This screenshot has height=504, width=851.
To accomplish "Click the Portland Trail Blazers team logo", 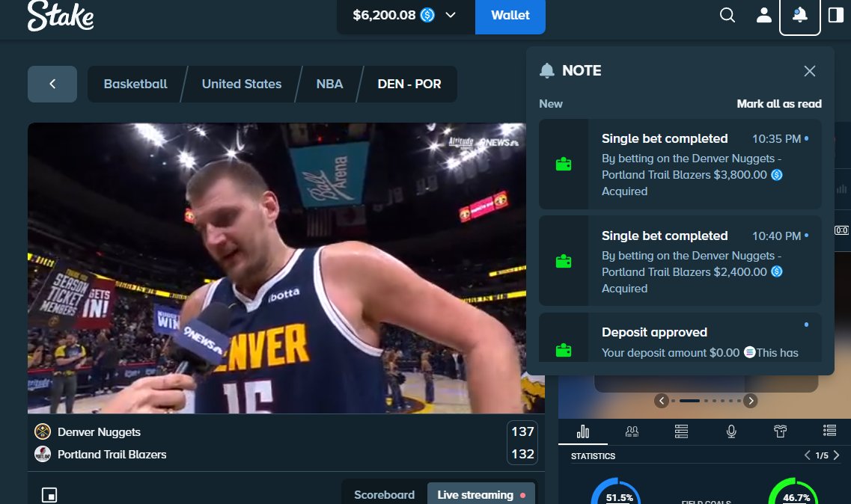I will pos(43,454).
